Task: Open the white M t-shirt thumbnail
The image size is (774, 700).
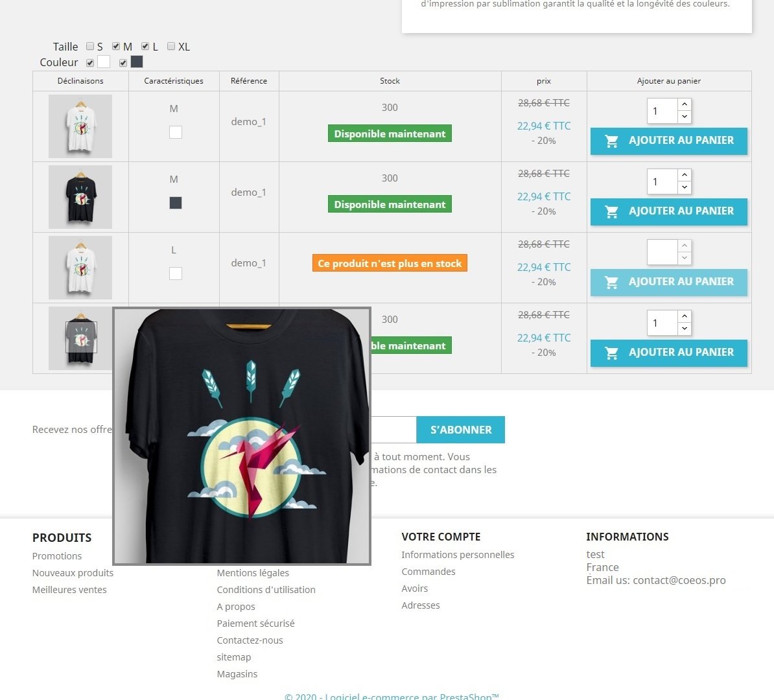Action: tap(80, 126)
